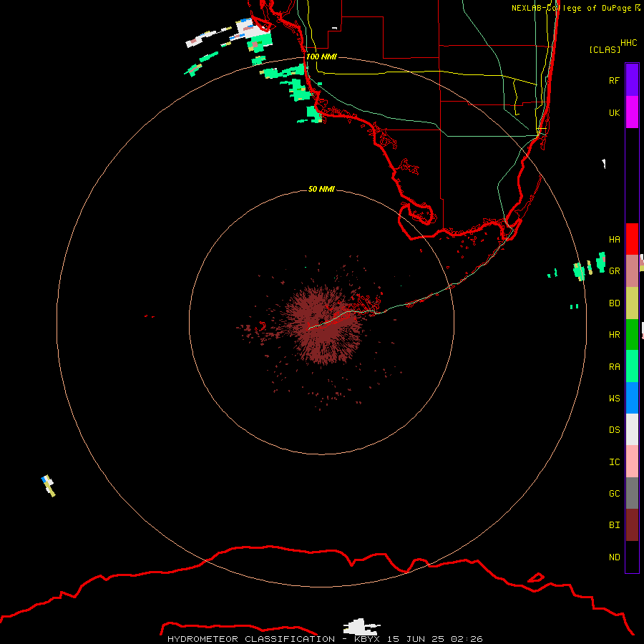
Task: Click the IC legend label
Action: click(614, 462)
